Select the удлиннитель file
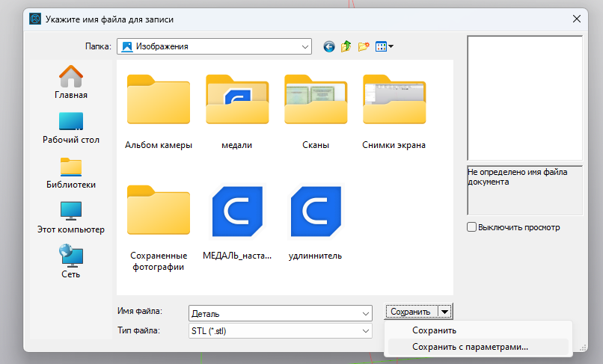This screenshot has height=364, width=603. (x=316, y=223)
